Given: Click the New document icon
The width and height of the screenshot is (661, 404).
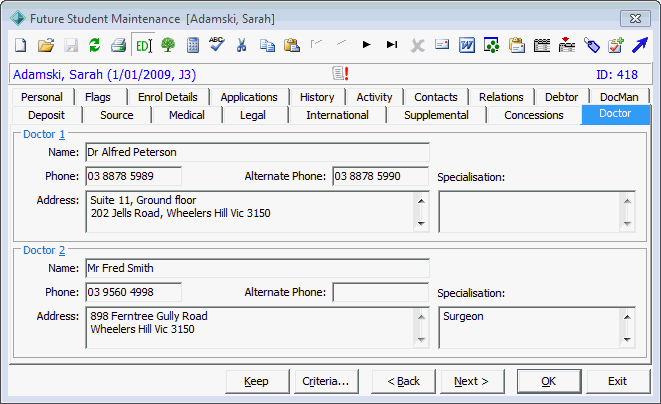Looking at the screenshot, I should (21, 45).
